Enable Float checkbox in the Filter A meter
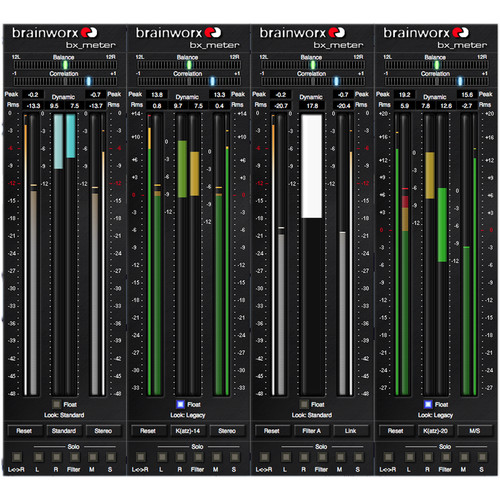 pos(304,404)
